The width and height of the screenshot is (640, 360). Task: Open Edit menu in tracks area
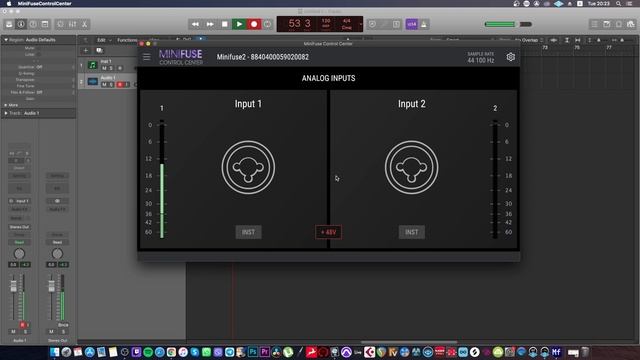coord(104,40)
